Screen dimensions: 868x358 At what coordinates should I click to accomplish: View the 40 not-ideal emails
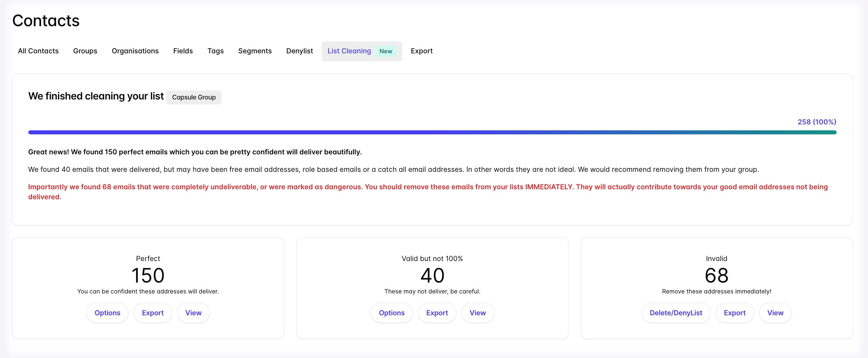click(478, 313)
